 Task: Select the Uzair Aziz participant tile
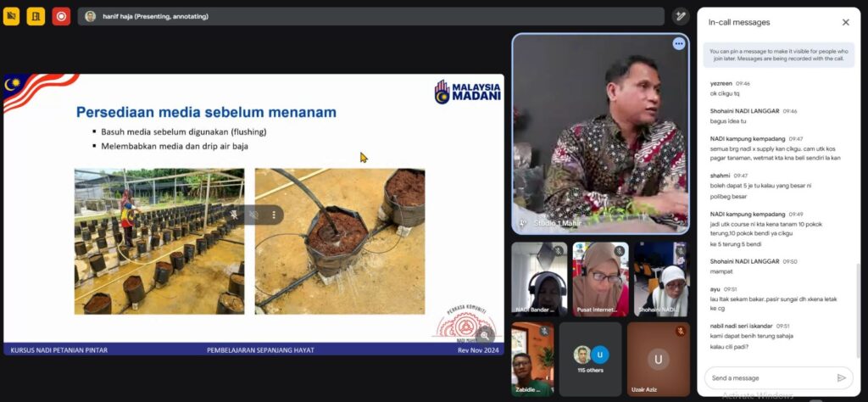point(658,359)
